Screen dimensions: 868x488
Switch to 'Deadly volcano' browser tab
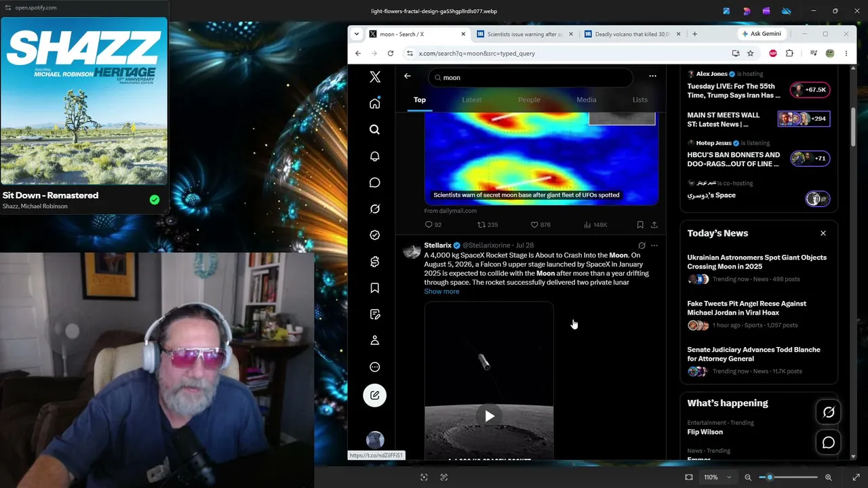tap(632, 34)
